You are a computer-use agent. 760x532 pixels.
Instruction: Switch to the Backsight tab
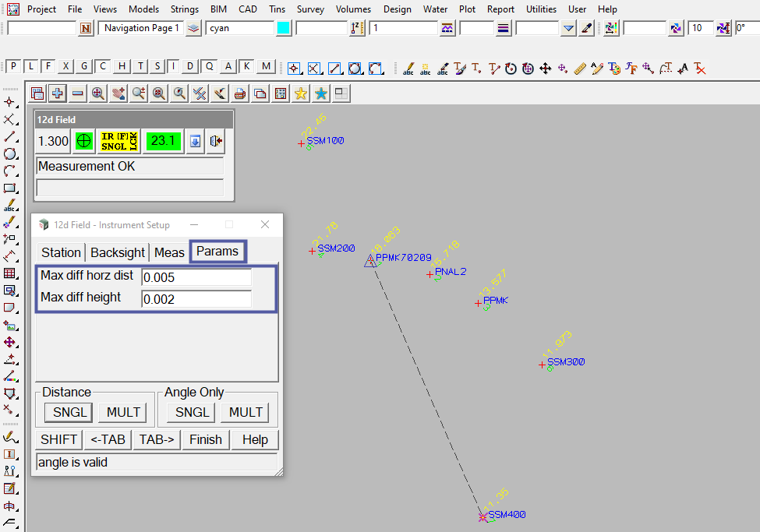(118, 252)
